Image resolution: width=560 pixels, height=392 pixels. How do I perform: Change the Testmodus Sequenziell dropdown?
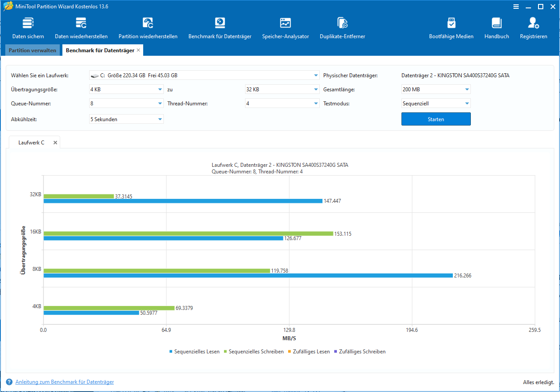436,104
